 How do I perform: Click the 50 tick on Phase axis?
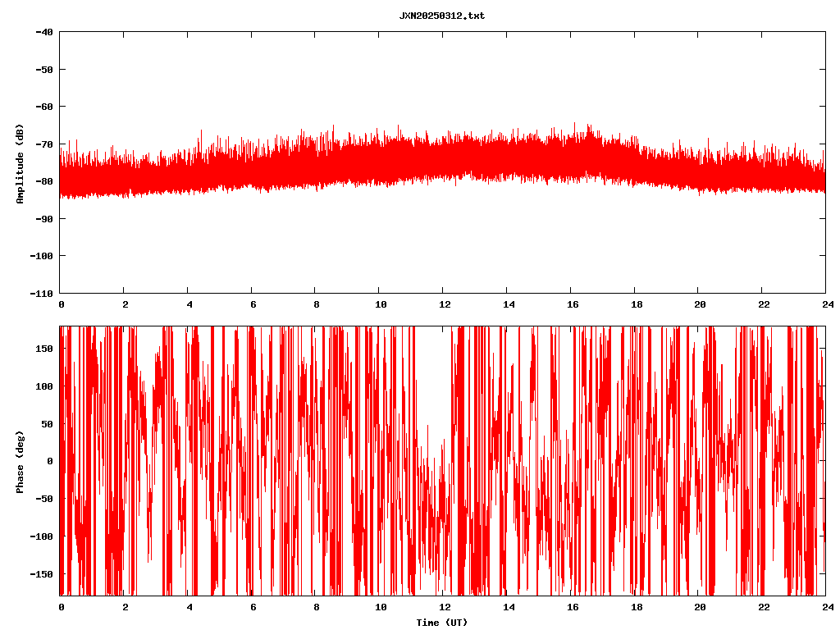click(47, 424)
